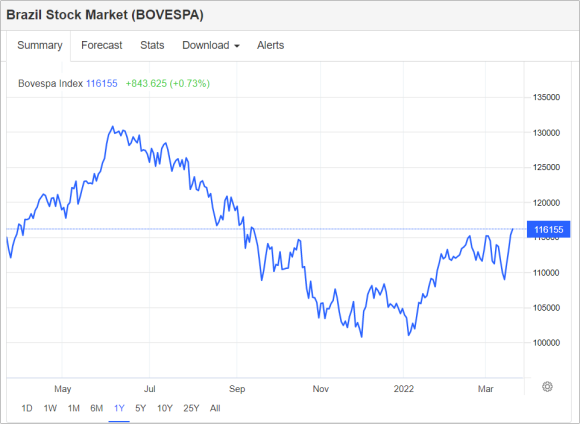The width and height of the screenshot is (580, 424).
Task: Click the +843.625 (+0.73%) change value
Action: 168,84
